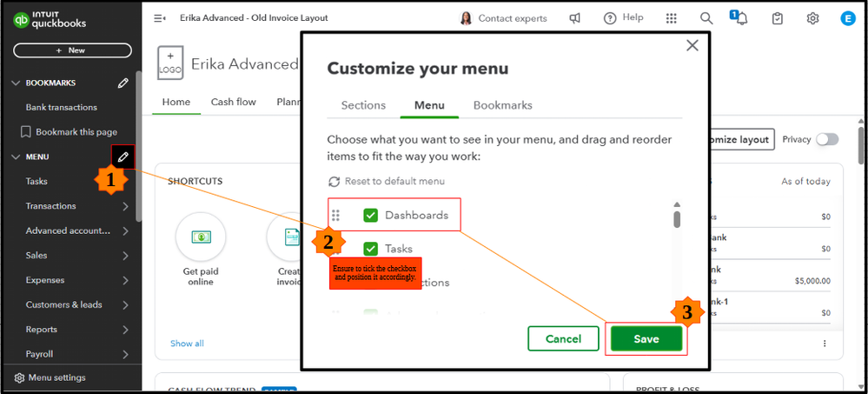Click the + New button

click(x=72, y=50)
